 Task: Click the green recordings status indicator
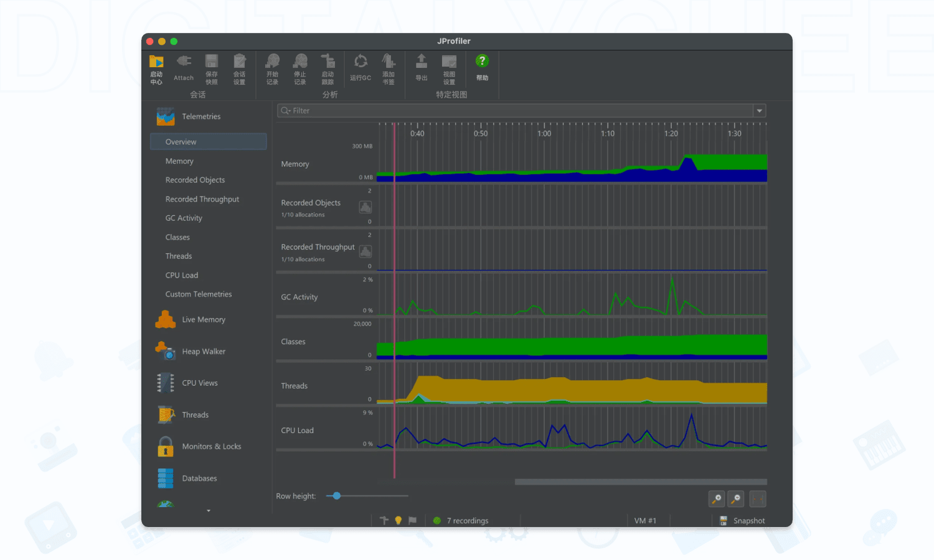437,521
